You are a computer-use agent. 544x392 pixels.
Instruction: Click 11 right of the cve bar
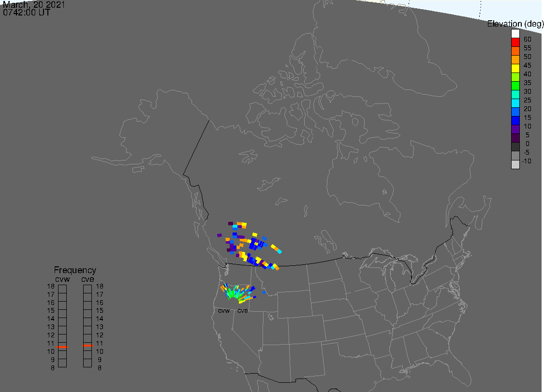(x=100, y=344)
